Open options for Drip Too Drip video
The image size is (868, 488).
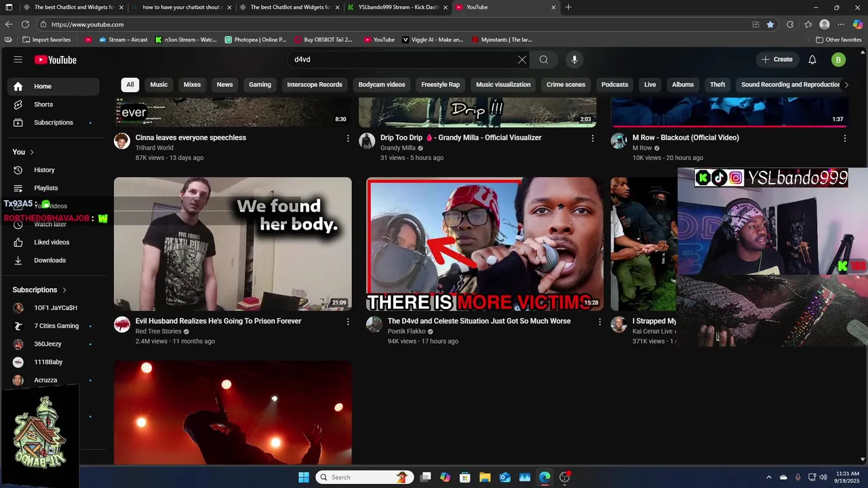pos(592,138)
